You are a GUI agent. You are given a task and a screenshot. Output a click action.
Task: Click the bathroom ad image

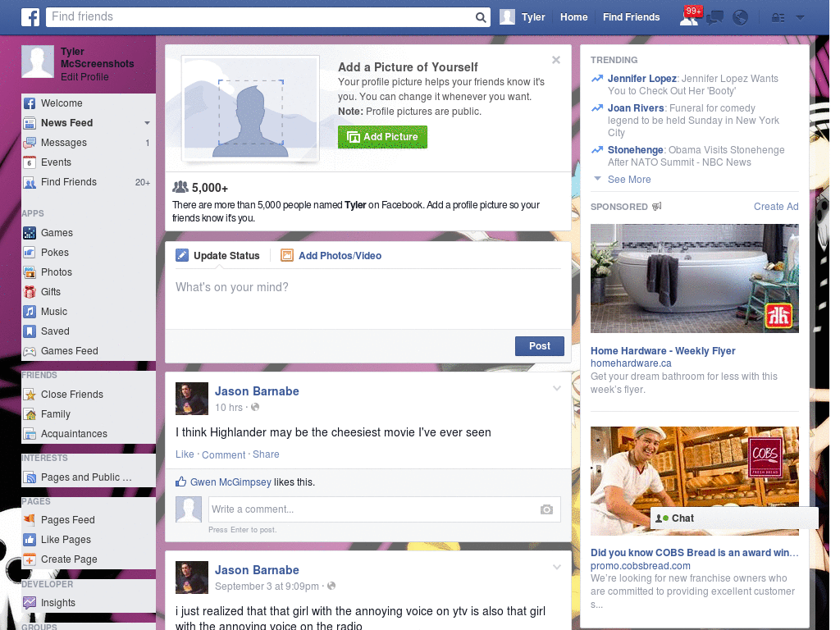(x=694, y=279)
